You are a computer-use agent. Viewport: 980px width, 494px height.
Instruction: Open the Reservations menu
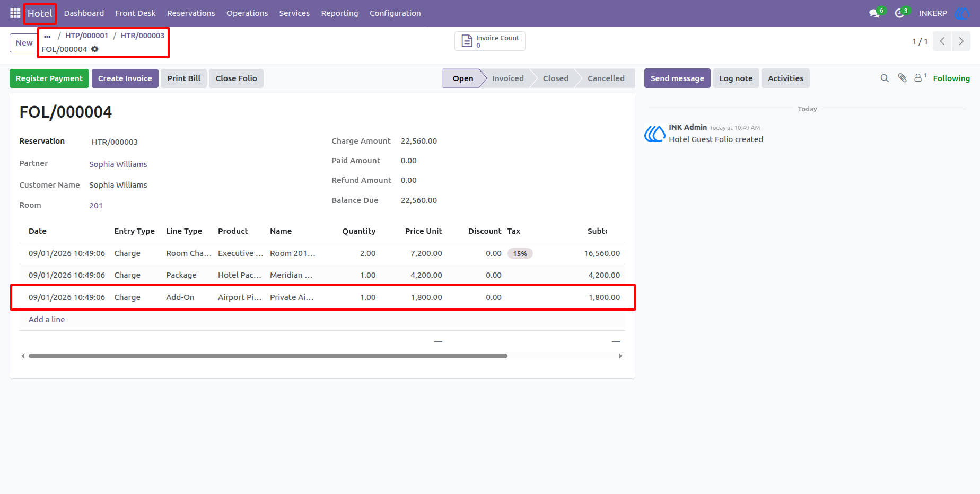click(x=191, y=13)
